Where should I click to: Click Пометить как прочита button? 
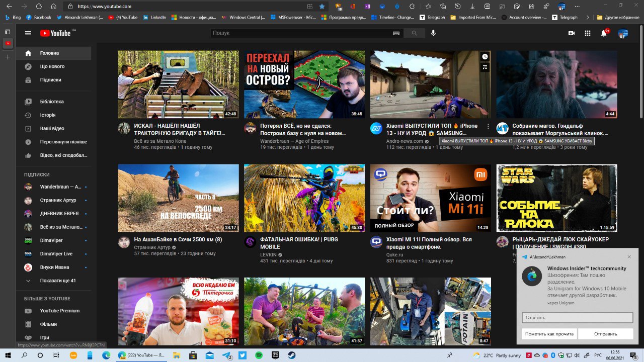tap(549, 334)
